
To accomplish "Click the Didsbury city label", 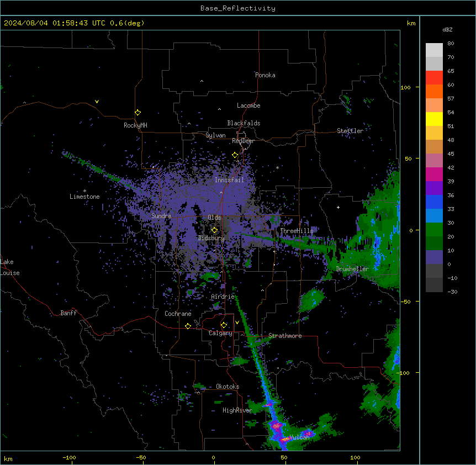I will click(x=211, y=238).
